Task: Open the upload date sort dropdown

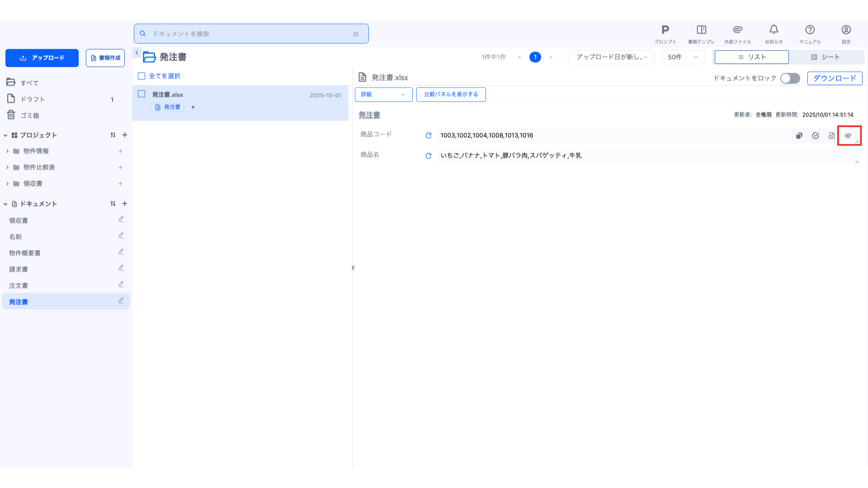Action: coord(611,57)
